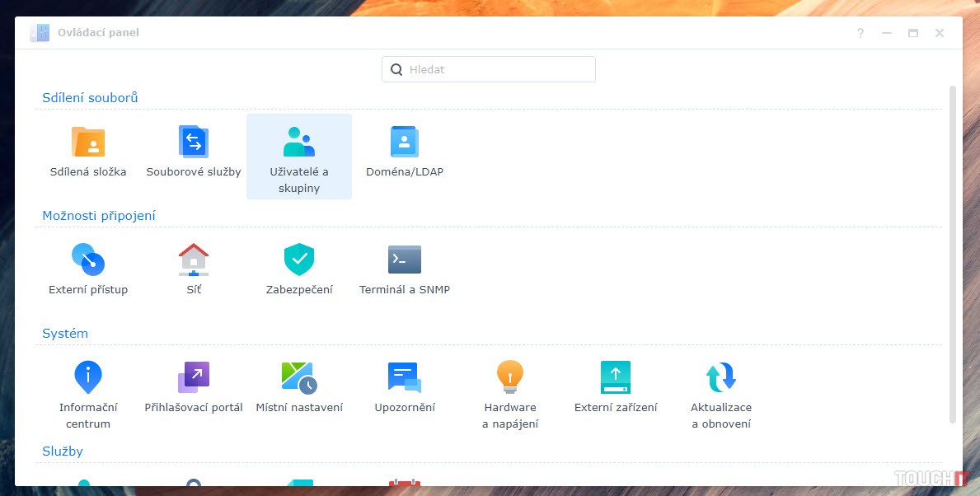
Task: Launch Terminál a SNMP settings
Action: click(405, 260)
